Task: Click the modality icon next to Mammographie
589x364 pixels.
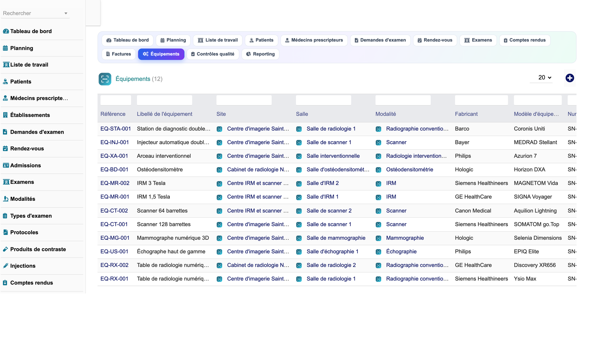Action: [x=378, y=238]
